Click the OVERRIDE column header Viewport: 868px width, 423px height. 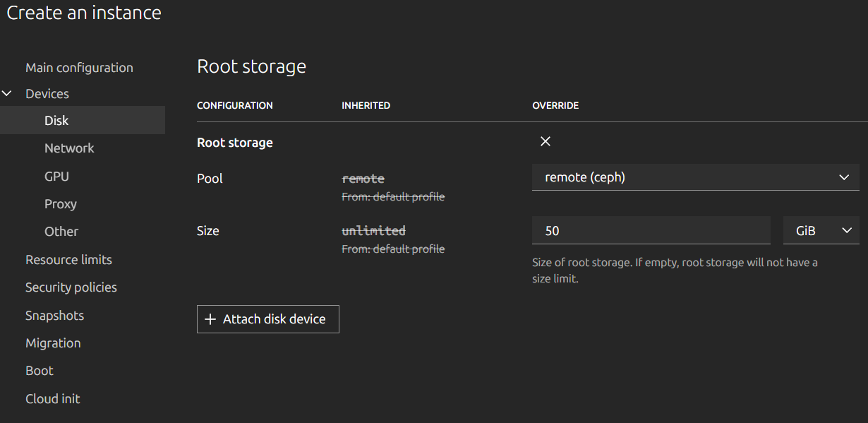click(555, 105)
